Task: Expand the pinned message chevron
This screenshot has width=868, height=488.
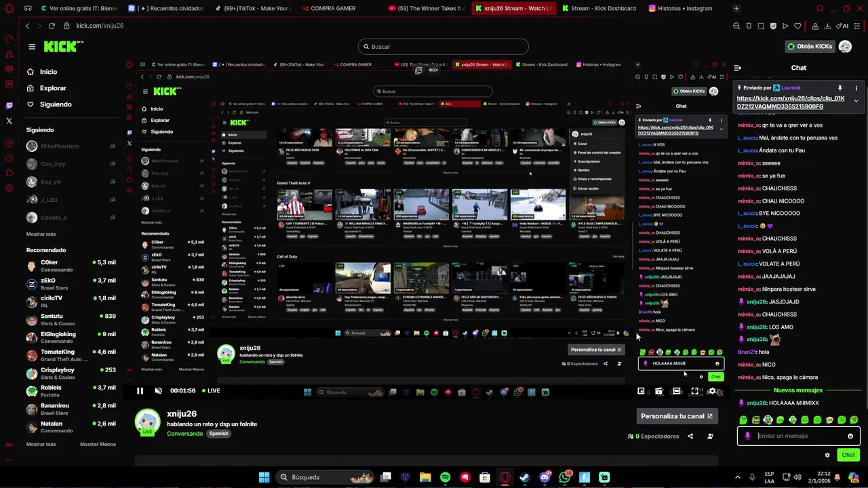Action: click(x=856, y=101)
